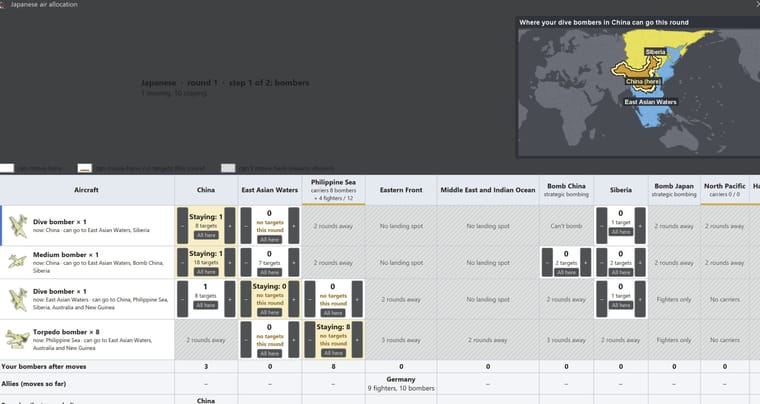Increase dive bomber staying in East Asian Waters

[294, 299]
